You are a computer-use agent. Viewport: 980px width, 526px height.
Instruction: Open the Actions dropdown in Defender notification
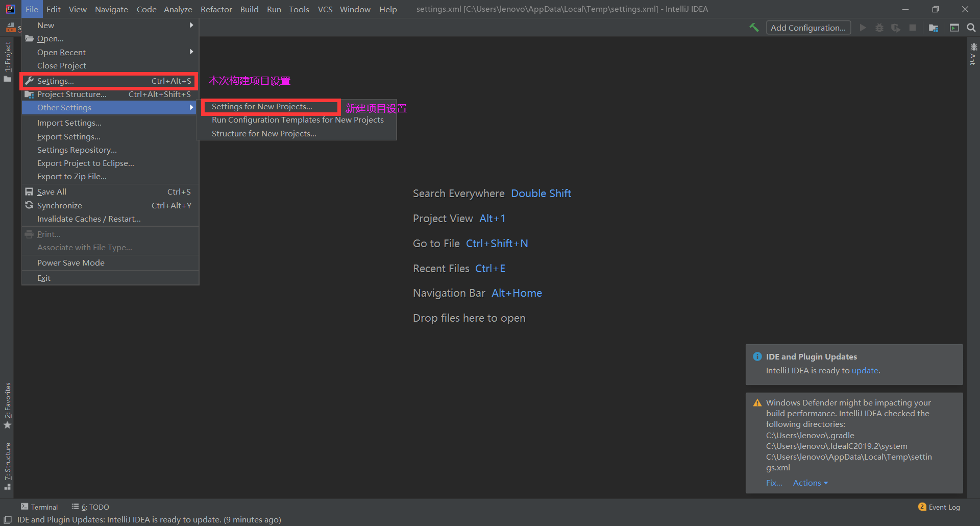[x=810, y=483]
